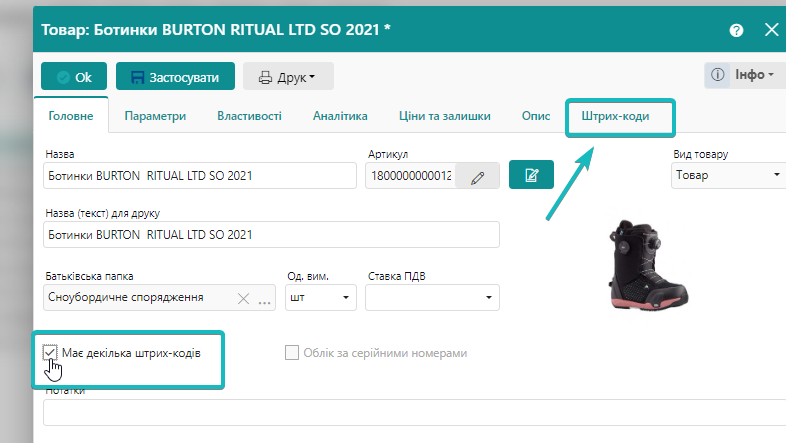Viewport: 786px width, 443px height.
Task: Open the Од. вим. unit dropdown
Action: point(320,298)
